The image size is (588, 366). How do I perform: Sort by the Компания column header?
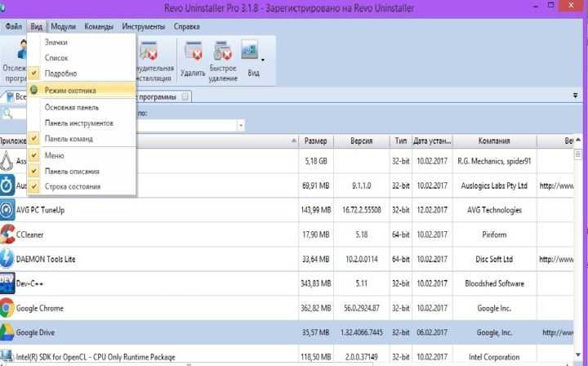tap(494, 141)
